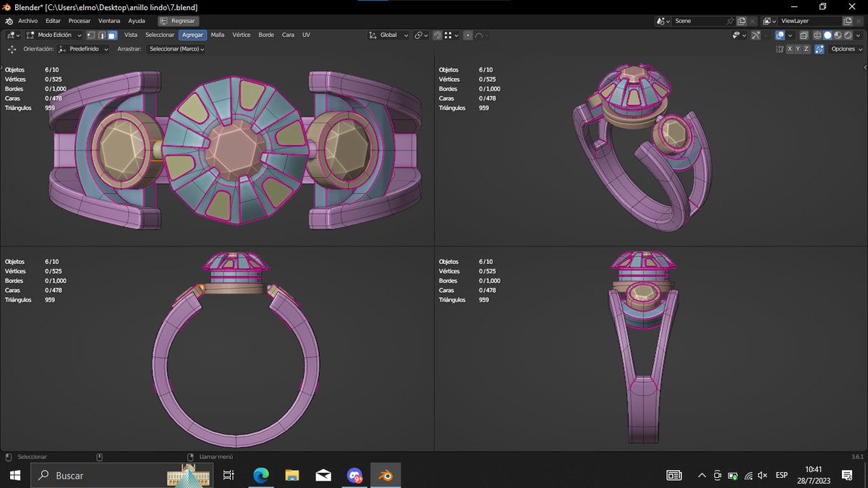The image size is (868, 488).
Task: Switch to rendered shading
Action: (x=848, y=35)
